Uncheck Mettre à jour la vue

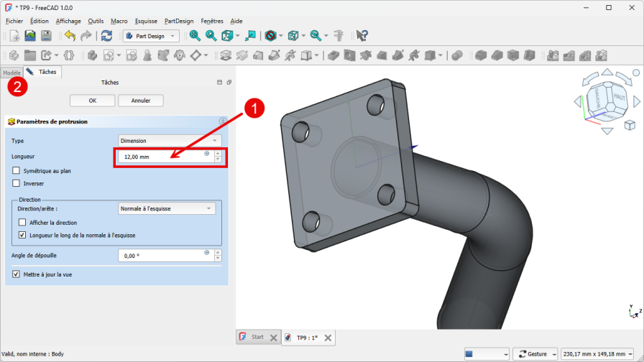coord(17,274)
